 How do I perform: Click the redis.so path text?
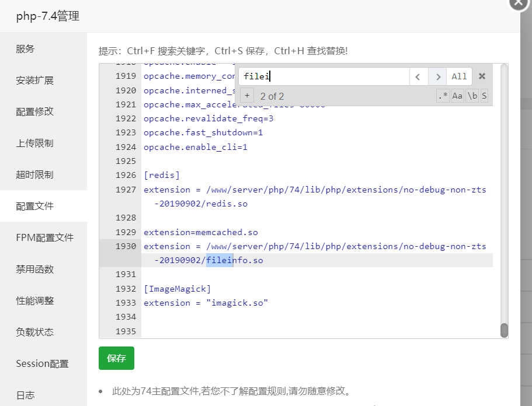coord(227,204)
